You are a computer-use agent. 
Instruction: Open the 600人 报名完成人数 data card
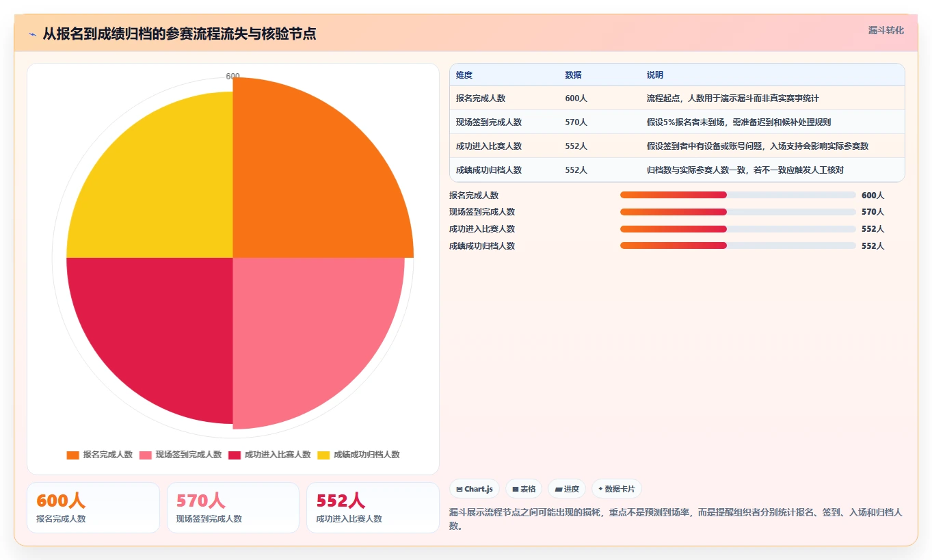pyautogui.click(x=93, y=507)
